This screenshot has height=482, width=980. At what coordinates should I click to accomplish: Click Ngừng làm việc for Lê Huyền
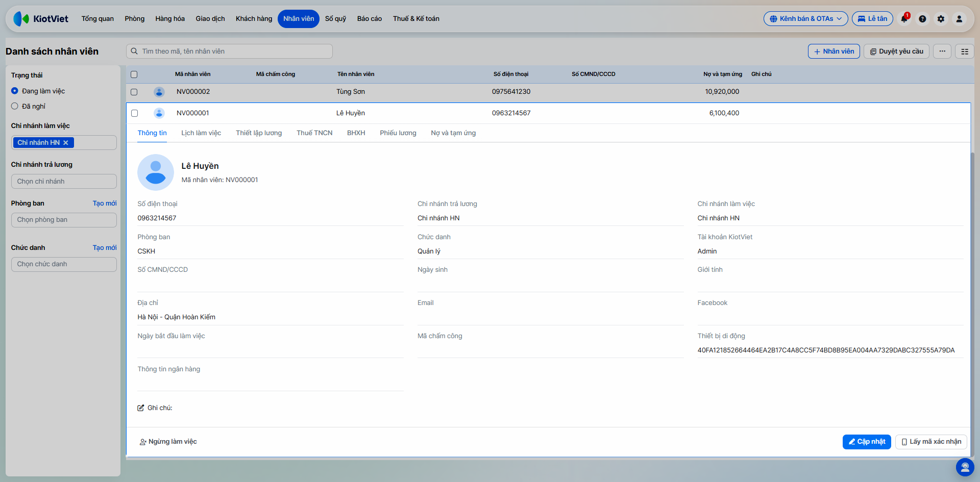pos(168,442)
